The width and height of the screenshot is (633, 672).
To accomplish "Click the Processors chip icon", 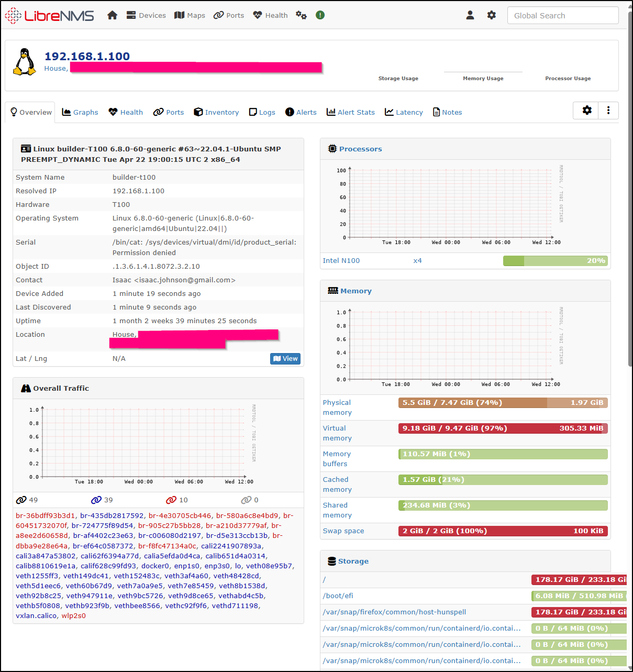I will 332,149.
